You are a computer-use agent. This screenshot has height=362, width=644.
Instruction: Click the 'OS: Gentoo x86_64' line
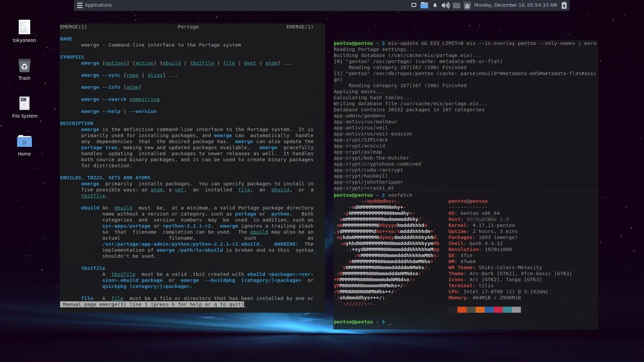pos(474,214)
